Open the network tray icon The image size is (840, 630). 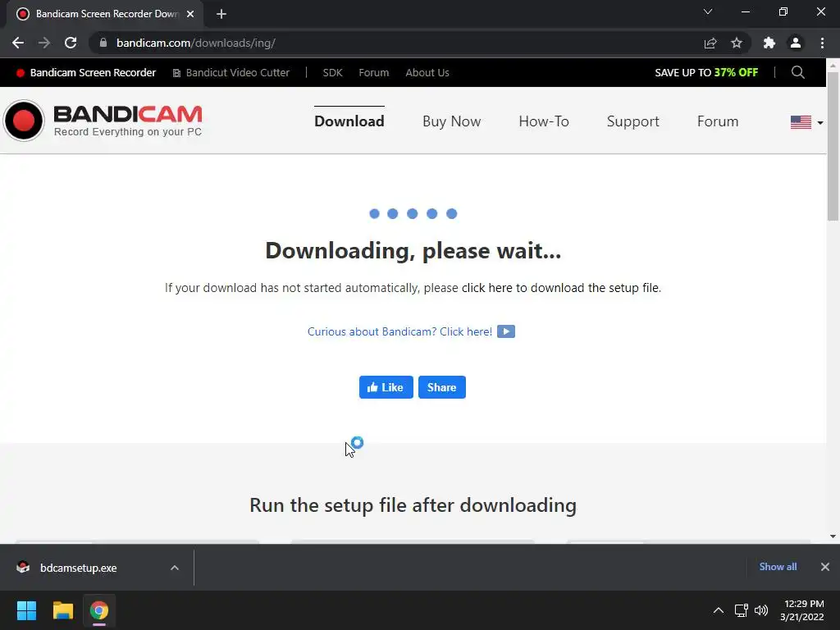coord(741,610)
